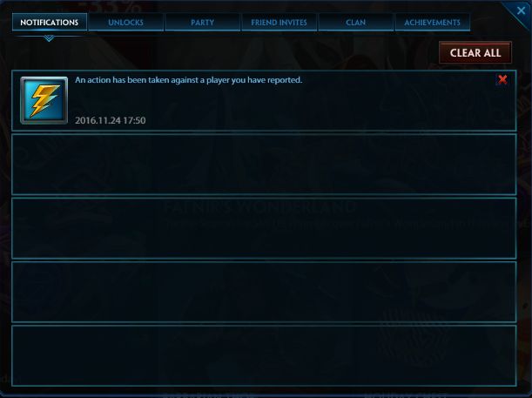Click the Clear All button
Viewport: 532px width, 398px height.
click(x=475, y=52)
